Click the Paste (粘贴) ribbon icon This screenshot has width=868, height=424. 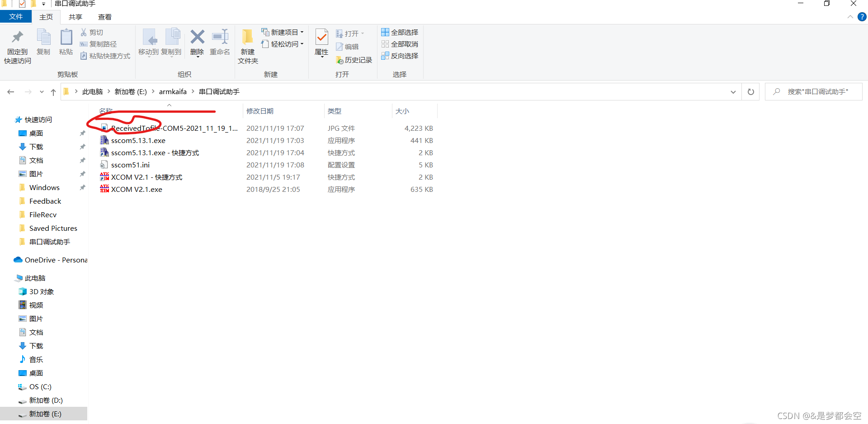66,37
